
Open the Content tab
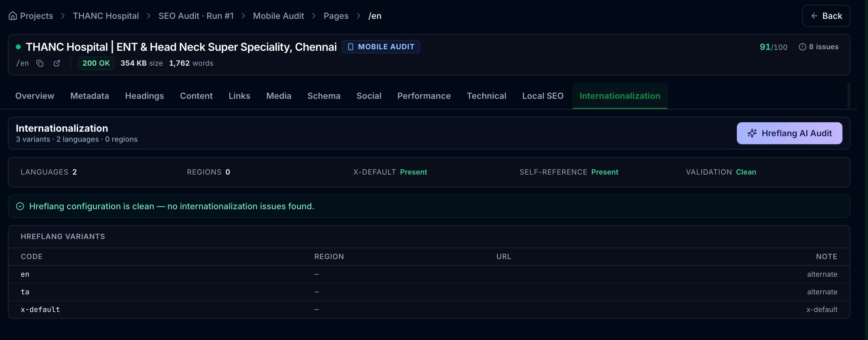196,96
